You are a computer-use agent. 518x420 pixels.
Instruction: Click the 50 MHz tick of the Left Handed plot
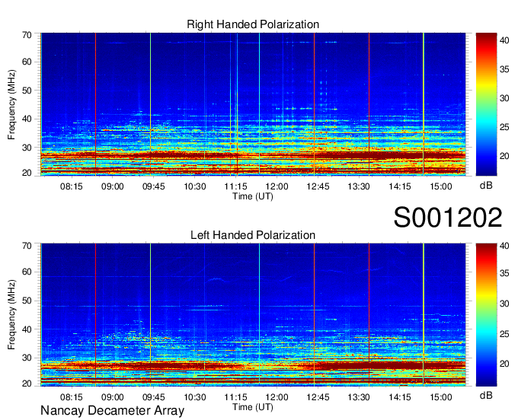coord(27,301)
